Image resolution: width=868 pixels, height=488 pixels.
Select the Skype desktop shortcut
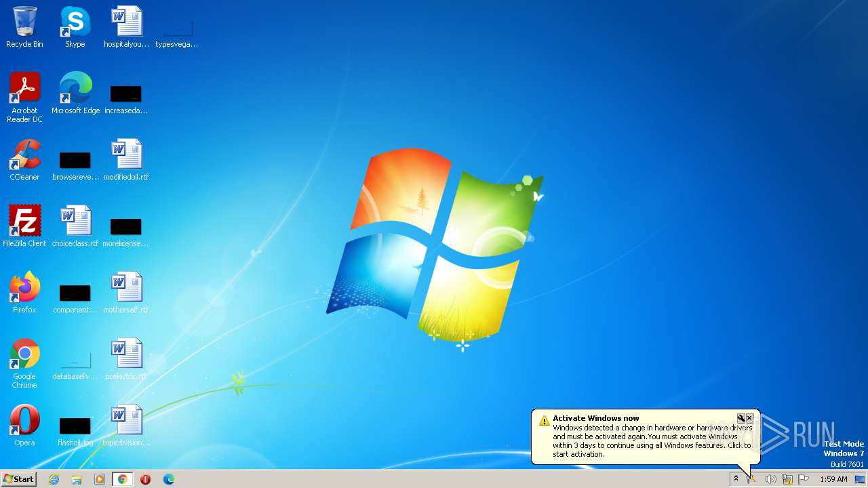(x=75, y=27)
